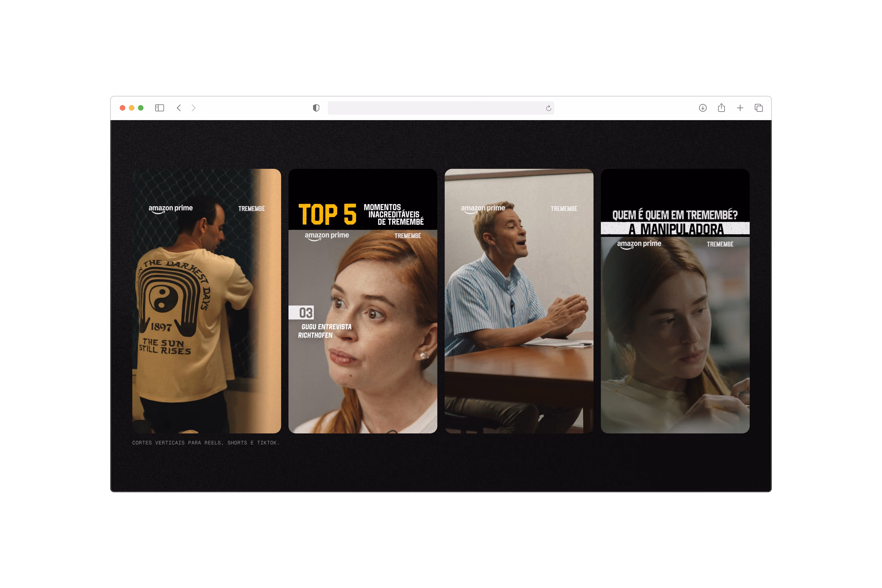Viewport: 882px width, 588px height.
Task: Click the Tremembé logo on first video card
Action: (252, 209)
